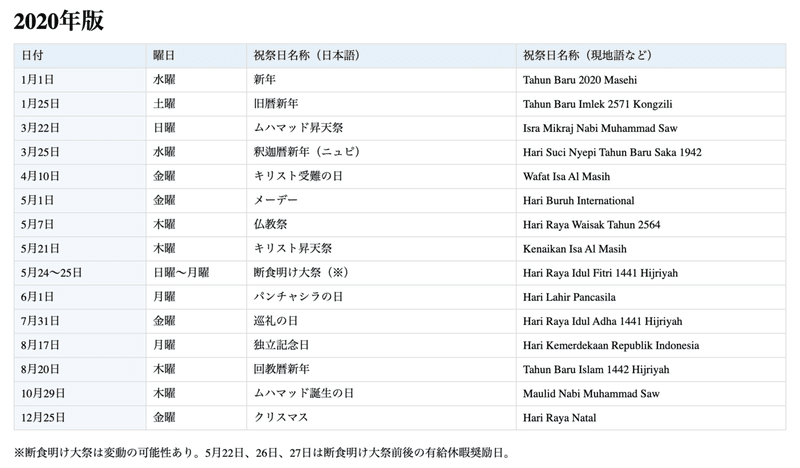This screenshot has width=800, height=468.
Task: Click Tahun Baru Imlek 2571 Kongzili
Action: [x=597, y=104]
